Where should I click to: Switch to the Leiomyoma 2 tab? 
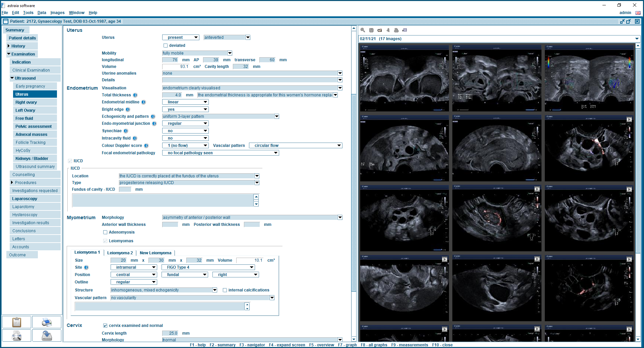(x=120, y=253)
